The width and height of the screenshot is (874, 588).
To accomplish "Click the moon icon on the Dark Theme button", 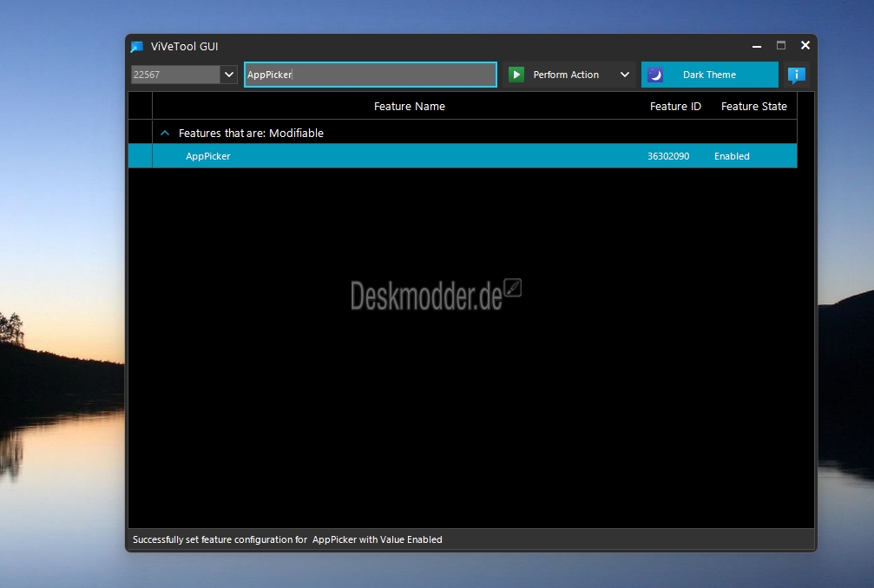I will pos(655,75).
